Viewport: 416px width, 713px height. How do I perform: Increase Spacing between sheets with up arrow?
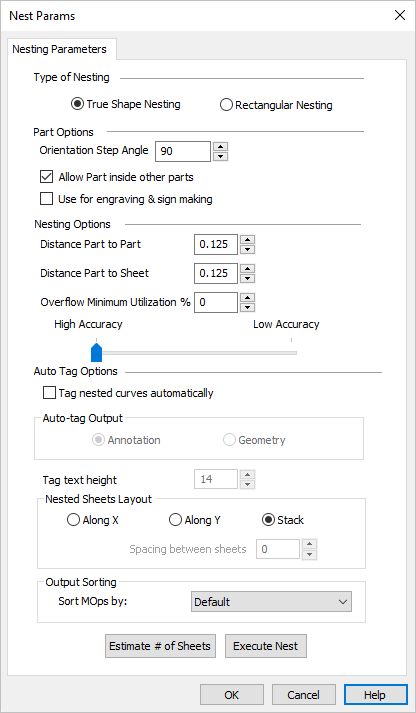(x=309, y=544)
